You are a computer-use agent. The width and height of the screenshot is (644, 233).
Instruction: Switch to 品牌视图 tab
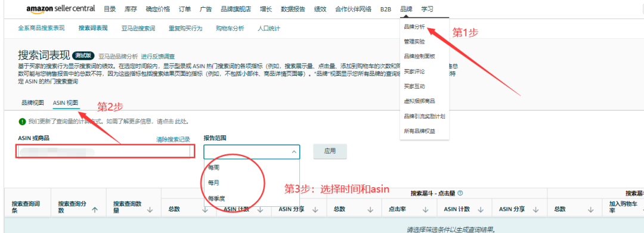click(32, 102)
